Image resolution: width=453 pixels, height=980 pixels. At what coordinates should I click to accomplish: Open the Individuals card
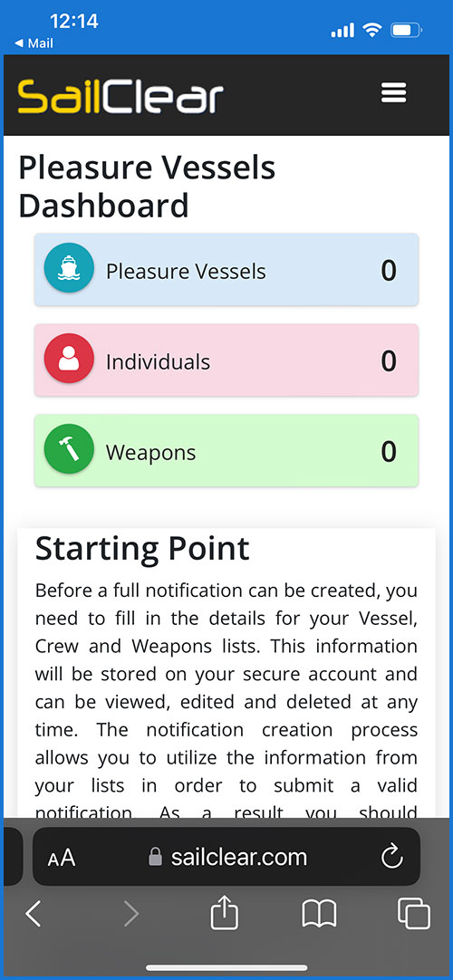226,360
